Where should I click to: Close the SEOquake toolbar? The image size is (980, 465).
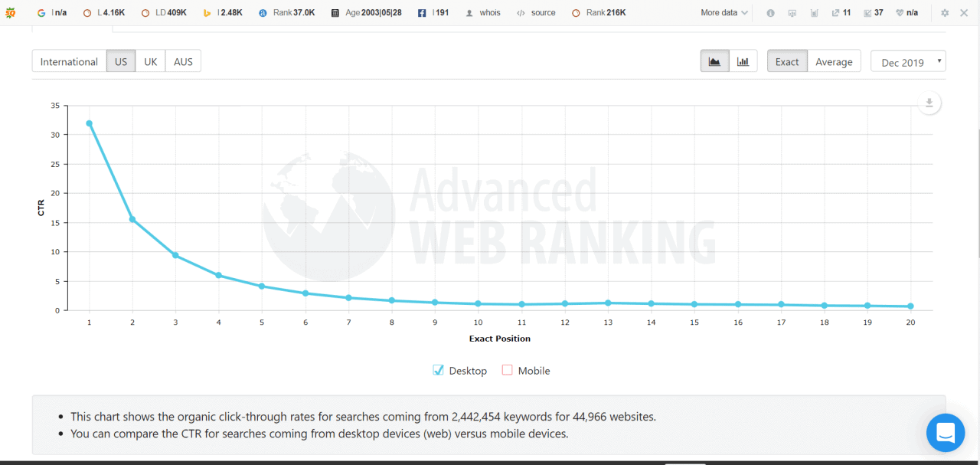pyautogui.click(x=964, y=13)
